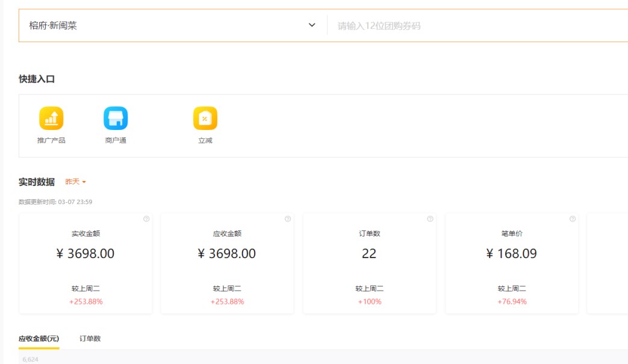
Task: Select the 应收金额(元) chart tab
Action: point(39,339)
